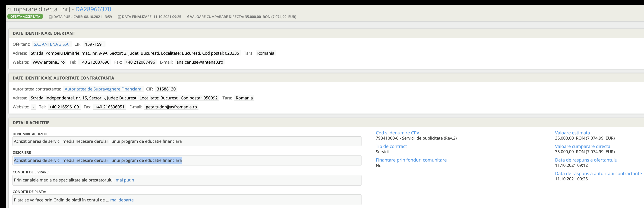This screenshot has width=644, height=208.
Task: Click the euro icon before Valoare Cumparare Directa
Action: tap(188, 17)
